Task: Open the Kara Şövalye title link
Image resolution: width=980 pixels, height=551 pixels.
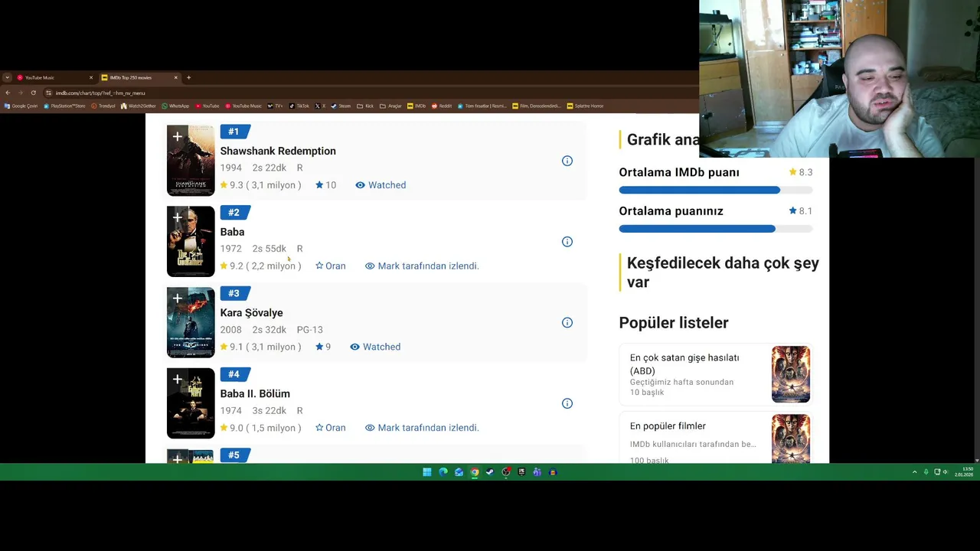Action: (x=251, y=313)
